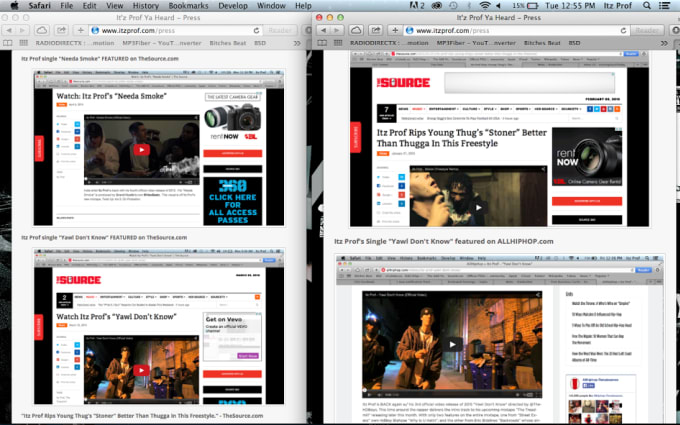Open Top Sites grid in right window

338,43
